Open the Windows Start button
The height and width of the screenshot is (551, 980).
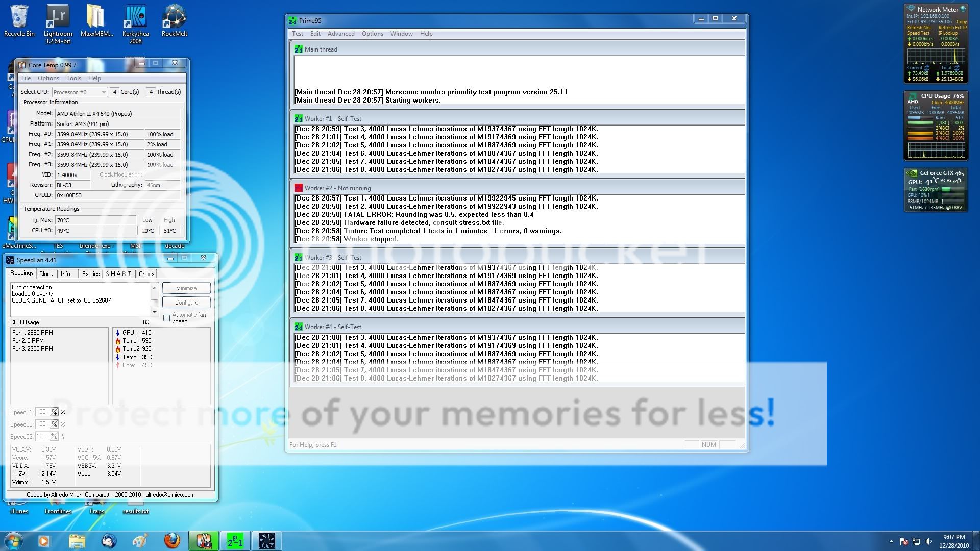13,541
